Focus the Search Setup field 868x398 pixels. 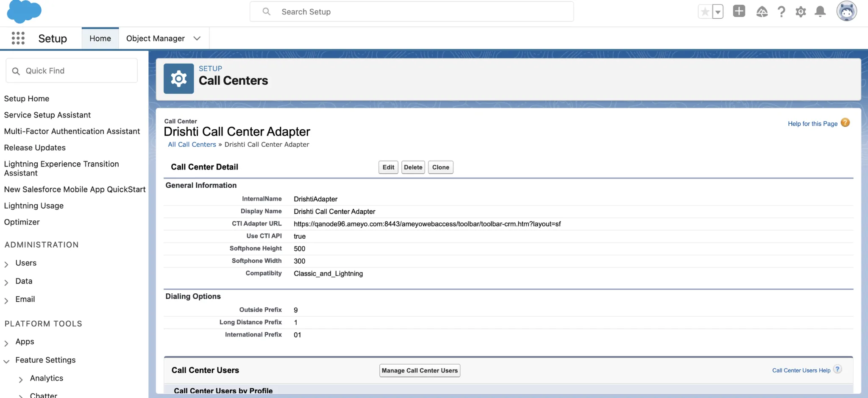tap(412, 12)
